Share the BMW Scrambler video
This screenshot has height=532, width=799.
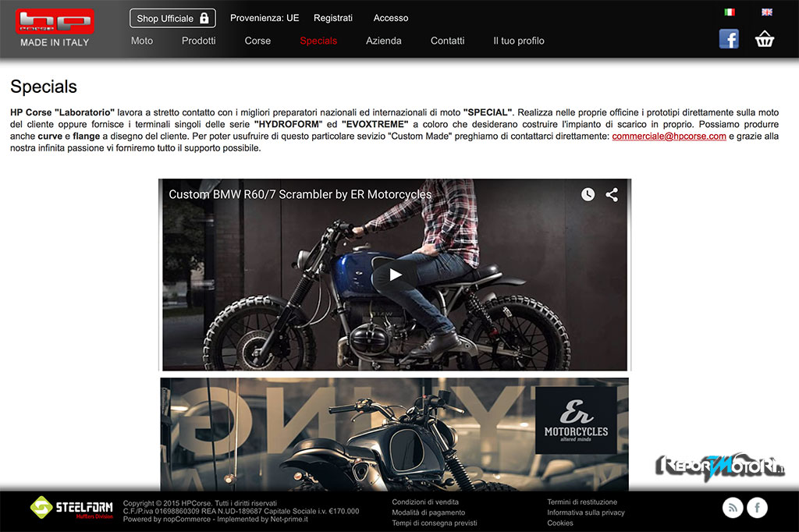tap(612, 195)
